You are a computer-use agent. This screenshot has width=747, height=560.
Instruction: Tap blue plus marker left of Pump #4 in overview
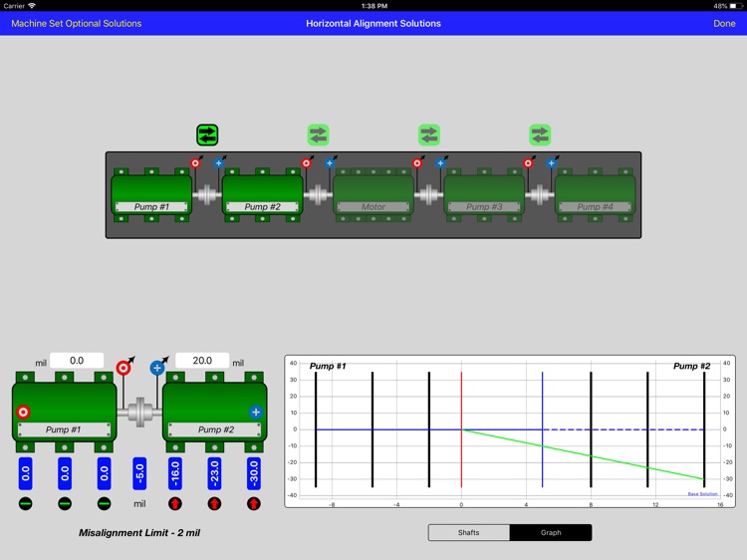pos(551,163)
